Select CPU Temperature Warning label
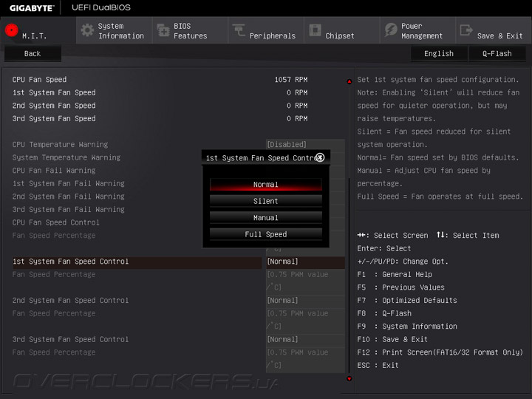The image size is (532, 399). tap(60, 145)
